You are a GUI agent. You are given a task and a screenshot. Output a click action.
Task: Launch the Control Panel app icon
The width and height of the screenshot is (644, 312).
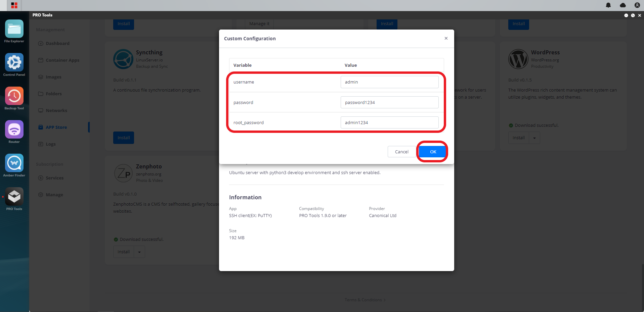coord(14,62)
